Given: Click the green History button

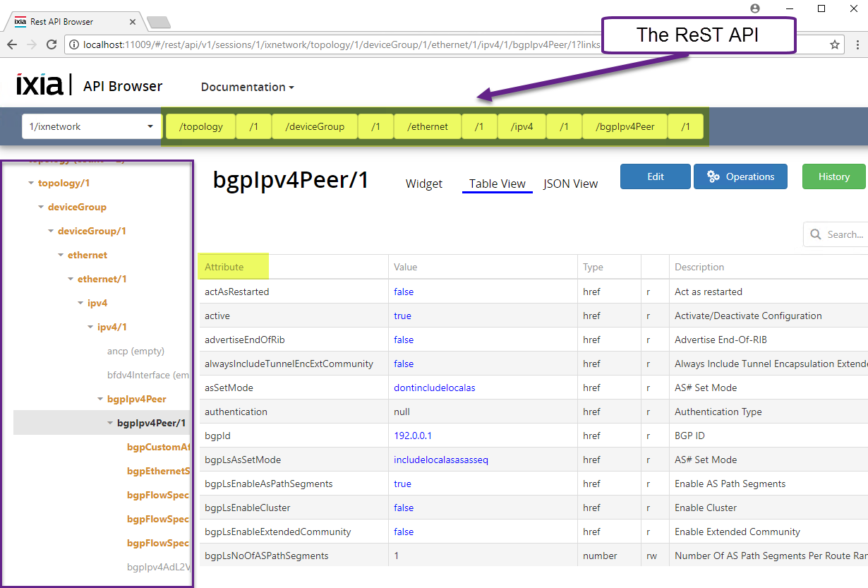Looking at the screenshot, I should point(833,176).
